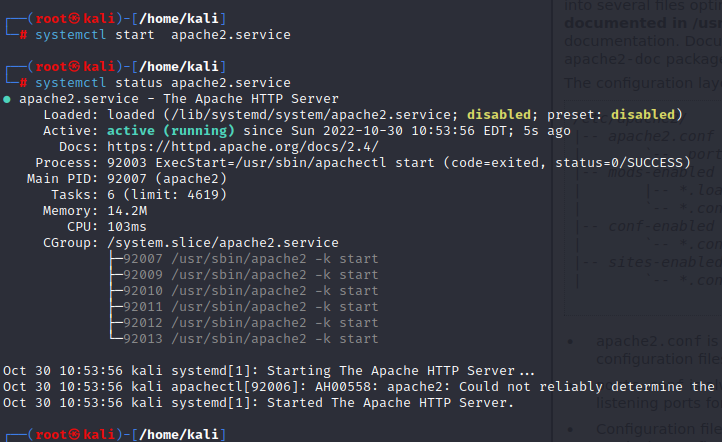Click process row 92012 /usr/sbin/apache2
This screenshot has width=722, height=442.
tap(250, 323)
